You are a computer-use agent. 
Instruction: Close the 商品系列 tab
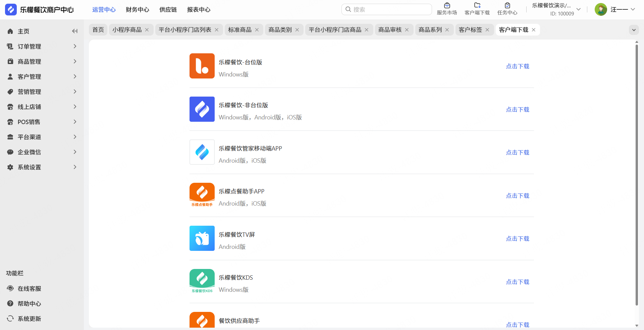tap(447, 30)
